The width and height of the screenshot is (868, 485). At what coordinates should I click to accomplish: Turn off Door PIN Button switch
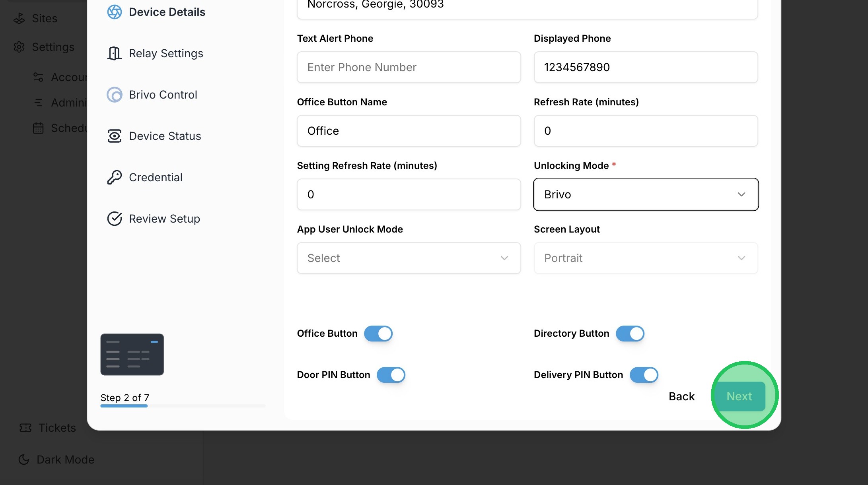point(391,375)
